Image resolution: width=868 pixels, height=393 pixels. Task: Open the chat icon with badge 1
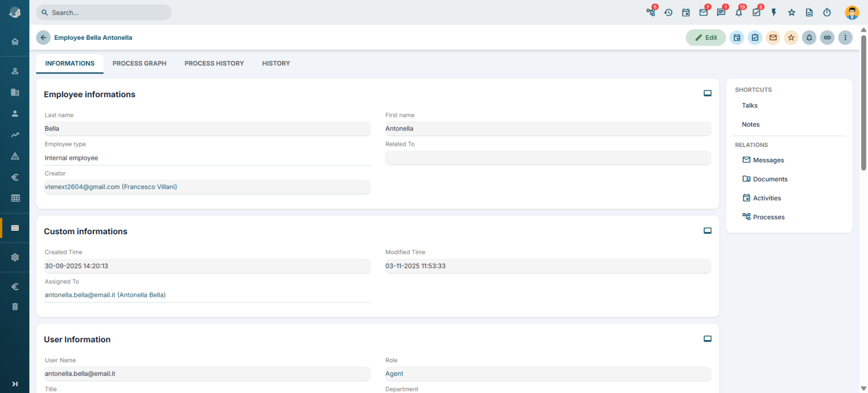721,12
